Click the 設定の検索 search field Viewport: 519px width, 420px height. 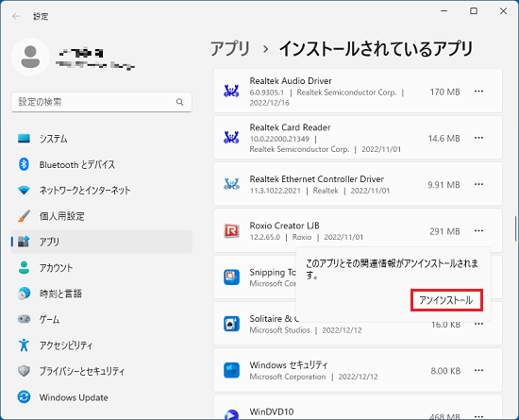click(x=102, y=102)
